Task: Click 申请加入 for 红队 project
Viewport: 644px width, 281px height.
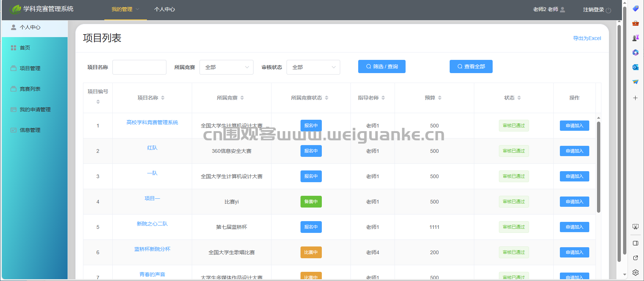Action: (574, 151)
